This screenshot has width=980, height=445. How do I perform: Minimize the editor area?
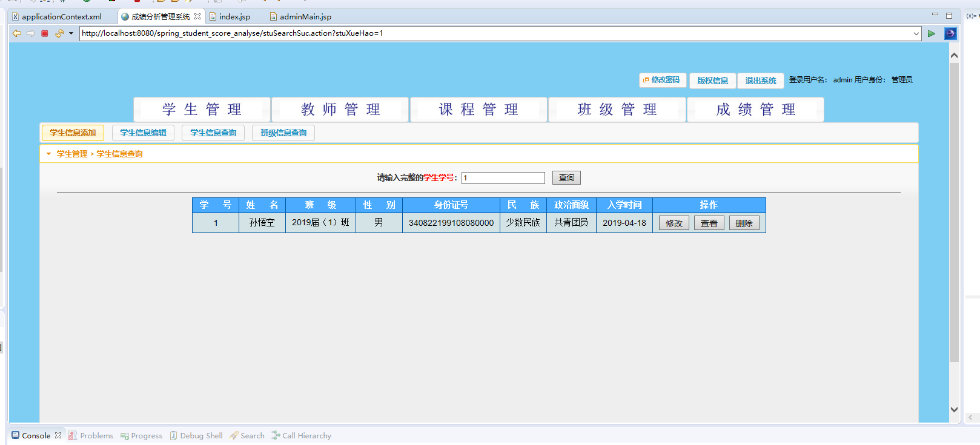935,15
